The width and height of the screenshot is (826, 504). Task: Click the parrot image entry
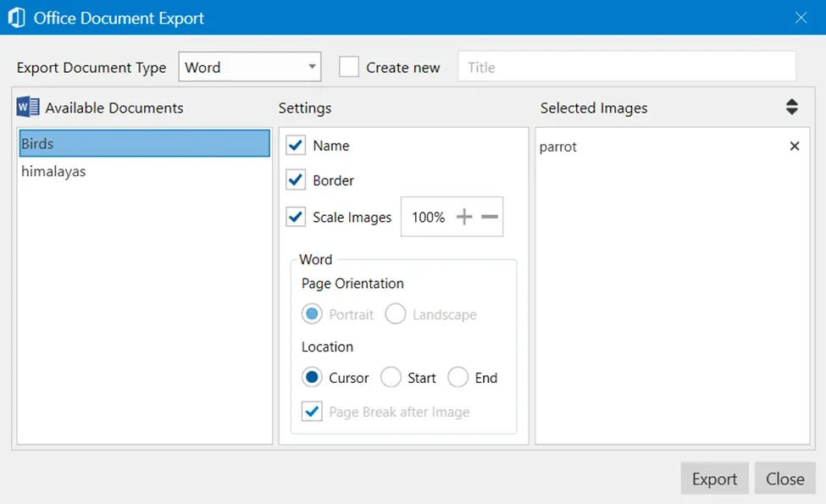[557, 147]
